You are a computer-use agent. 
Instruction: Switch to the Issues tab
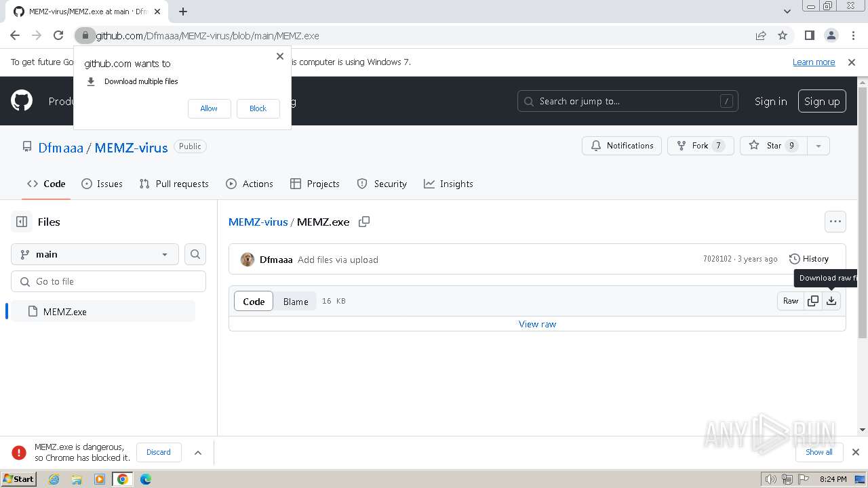click(102, 184)
